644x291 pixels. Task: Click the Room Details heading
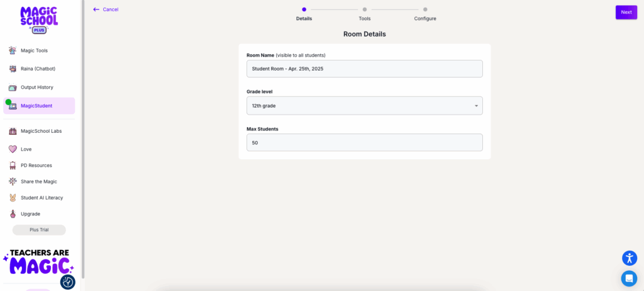(x=364, y=34)
